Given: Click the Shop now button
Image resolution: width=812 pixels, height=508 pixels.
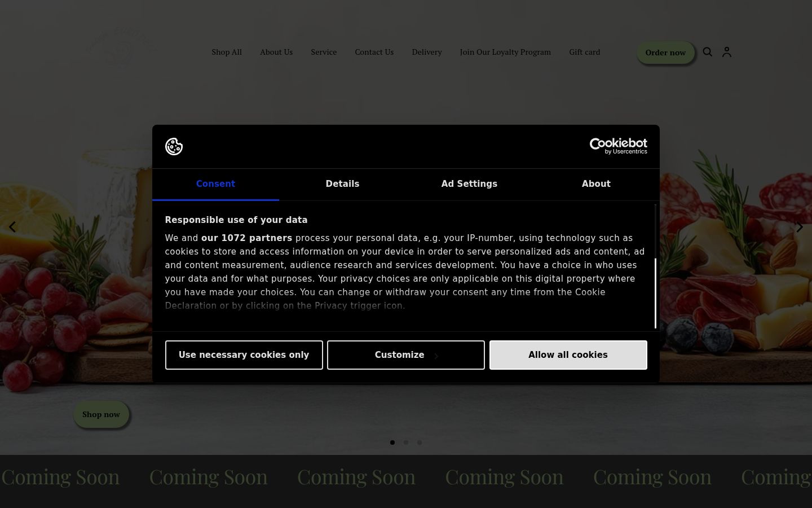Looking at the screenshot, I should point(101,414).
